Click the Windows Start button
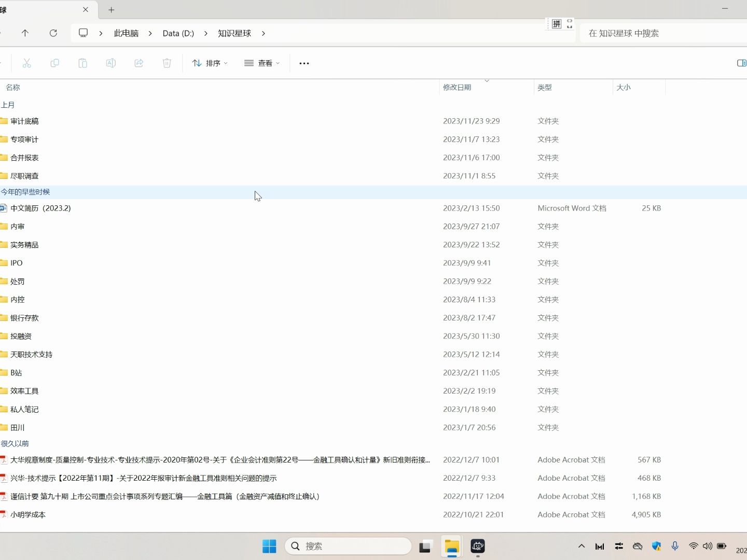 pos(269,546)
